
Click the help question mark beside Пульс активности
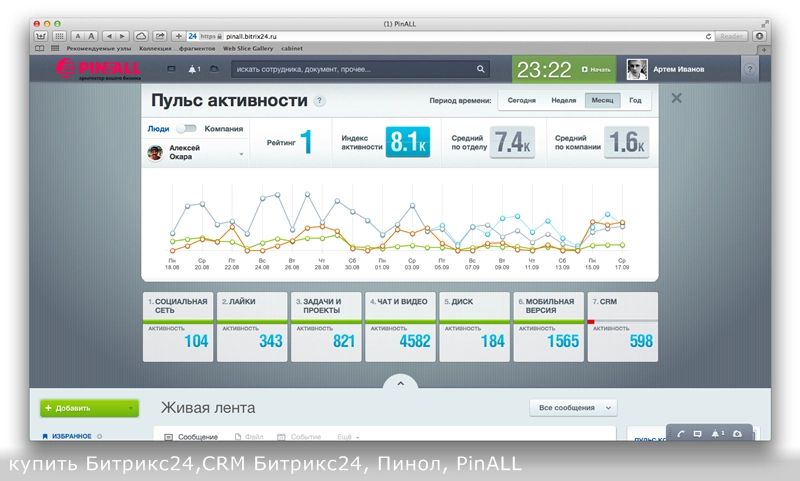319,101
